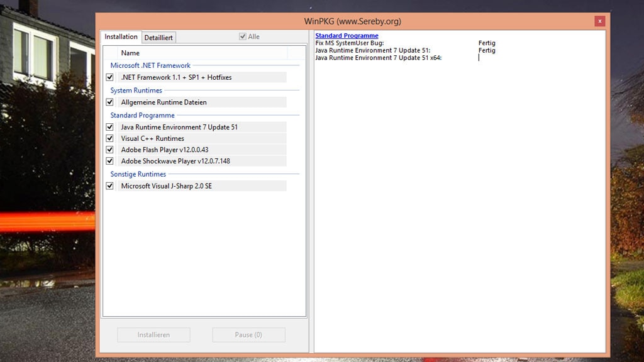
Task: Uncheck .NET Framework 1.1 + SP1 + Hotfixes
Action: coord(109,77)
